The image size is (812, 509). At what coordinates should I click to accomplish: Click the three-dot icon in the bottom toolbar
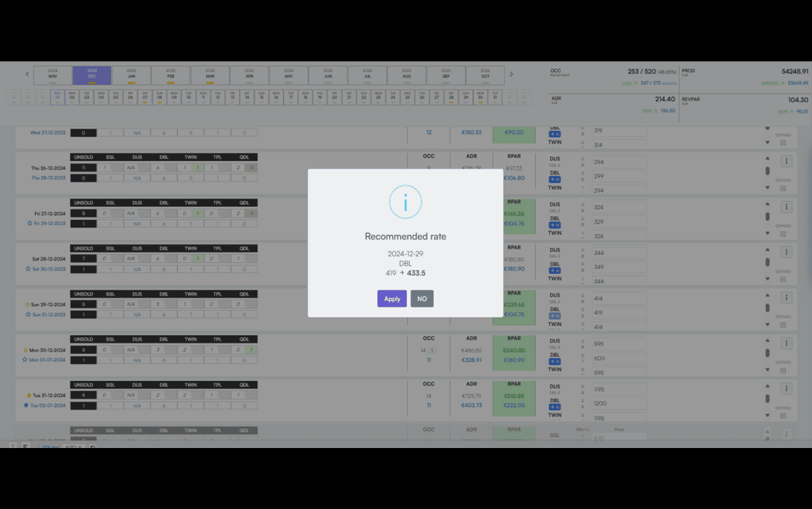12,446
